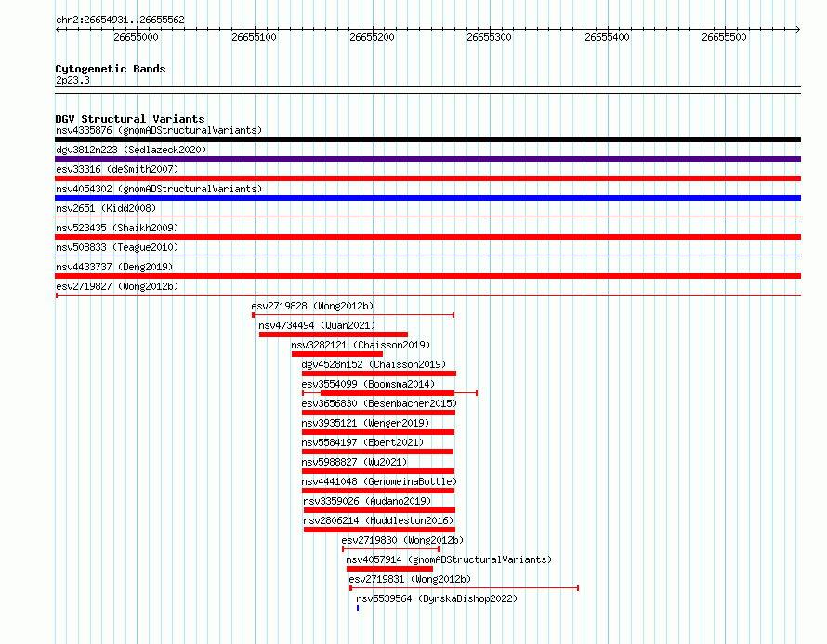Click the ruler's right arrow end
This screenshot has height=644, width=827.
coord(798,30)
